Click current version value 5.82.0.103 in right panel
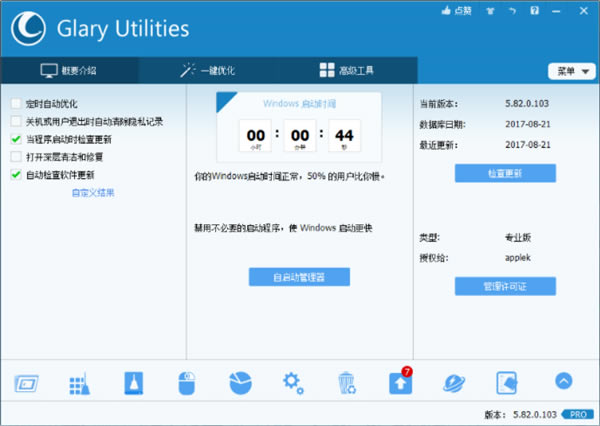Image resolution: width=600 pixels, height=426 pixels. (527, 104)
